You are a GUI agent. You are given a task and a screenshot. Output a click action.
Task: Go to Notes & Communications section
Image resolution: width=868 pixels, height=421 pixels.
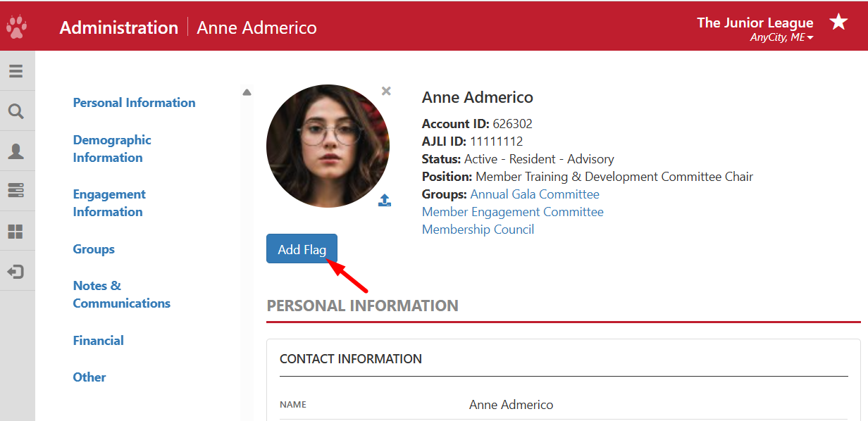pyautogui.click(x=121, y=294)
